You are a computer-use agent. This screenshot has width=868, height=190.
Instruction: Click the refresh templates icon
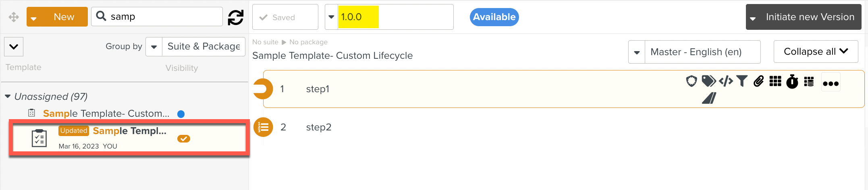tap(236, 17)
